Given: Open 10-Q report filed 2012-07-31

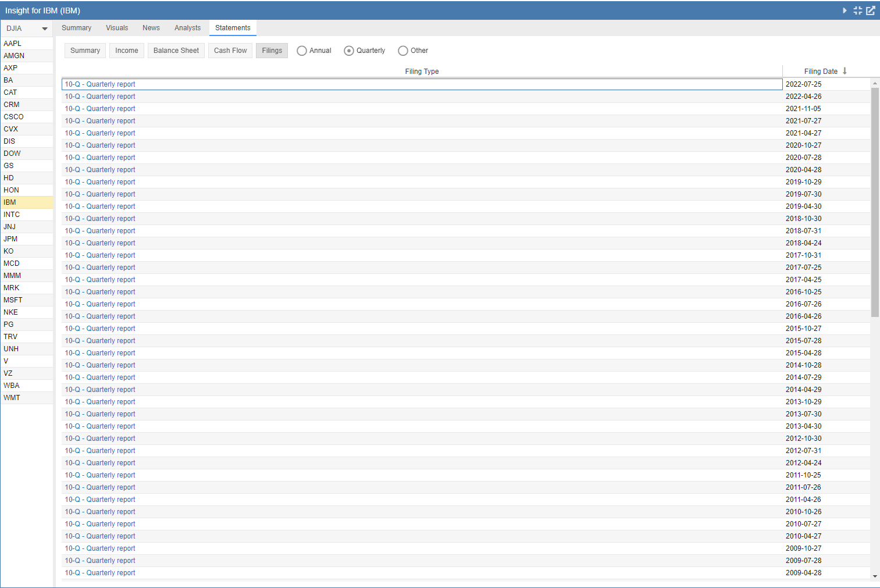Looking at the screenshot, I should point(100,451).
